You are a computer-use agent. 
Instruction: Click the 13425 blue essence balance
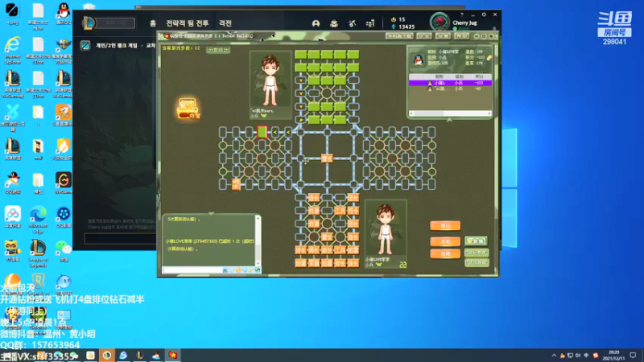pyautogui.click(x=402, y=27)
